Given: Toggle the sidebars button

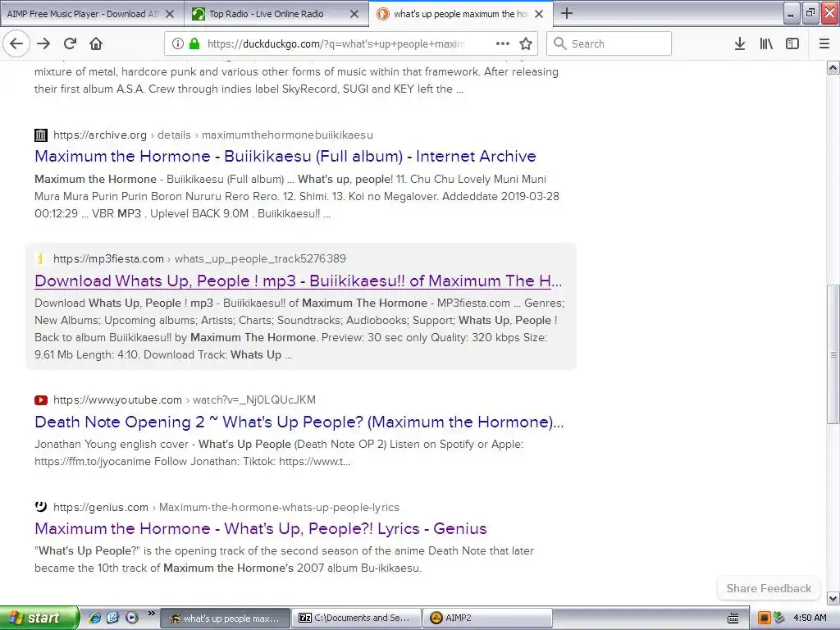Looking at the screenshot, I should coord(792,44).
